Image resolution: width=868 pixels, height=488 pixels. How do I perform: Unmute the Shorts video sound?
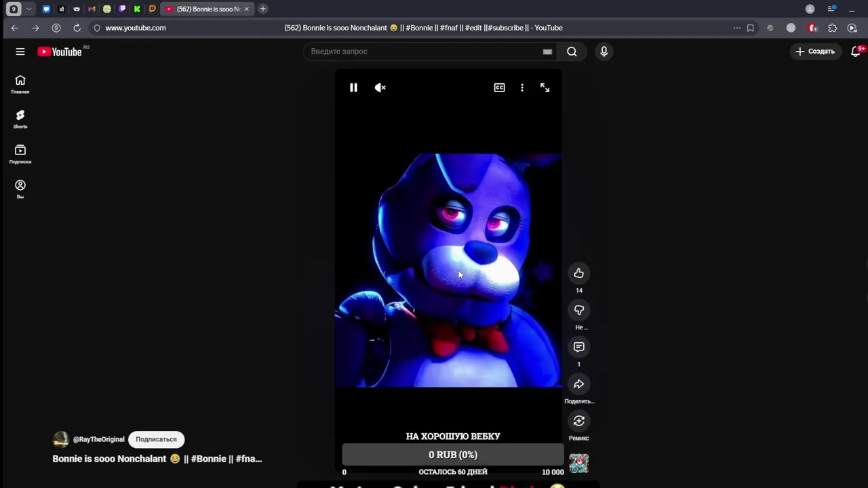tap(380, 87)
